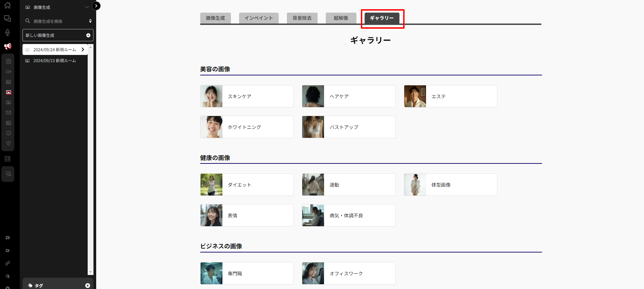This screenshot has height=289, width=644.
Task: Switch to the インペイント tab
Action: [259, 18]
